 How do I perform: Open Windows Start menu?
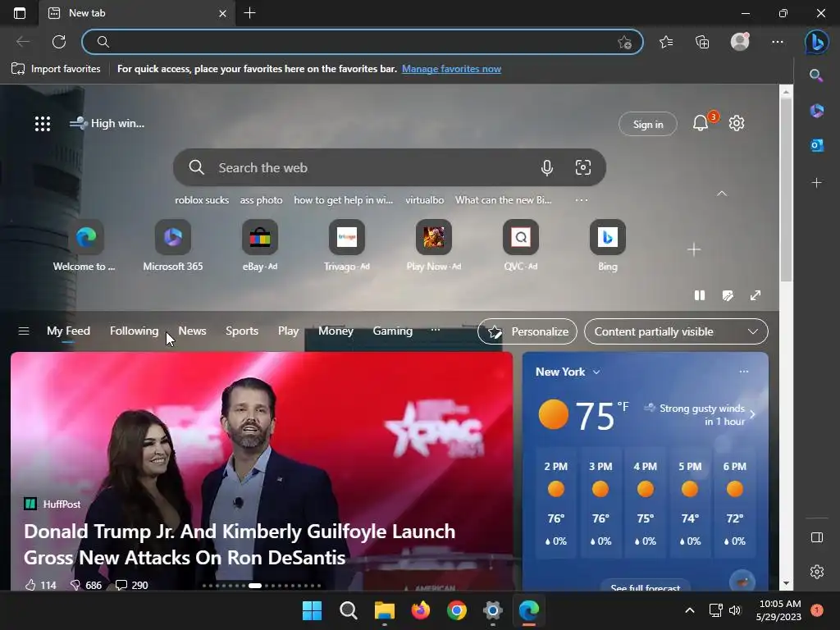[312, 610]
